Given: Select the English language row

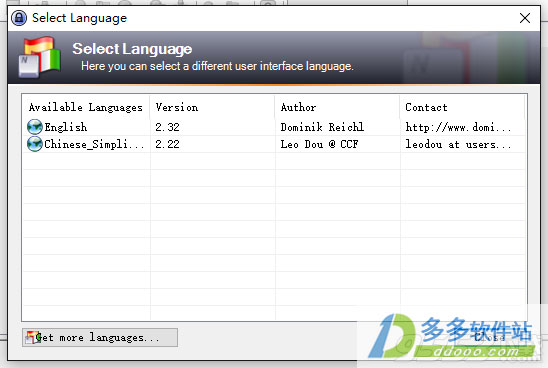Looking at the screenshot, I should [274, 127].
